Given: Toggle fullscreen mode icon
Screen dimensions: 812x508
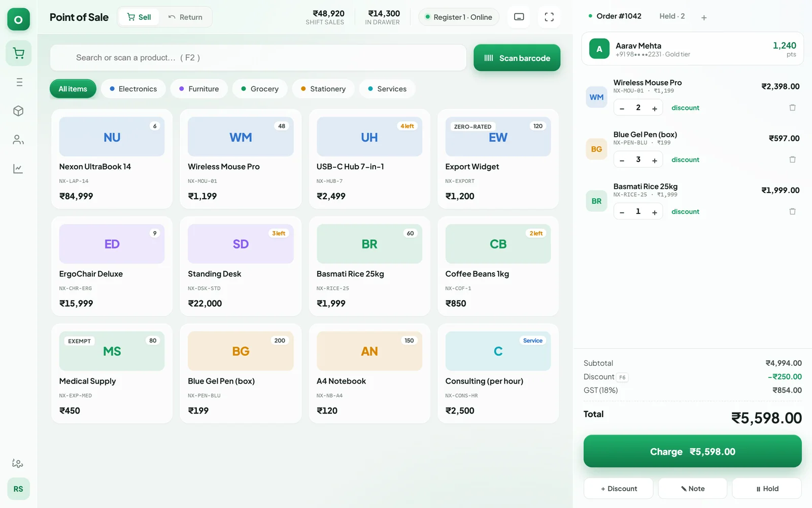Looking at the screenshot, I should (x=549, y=17).
